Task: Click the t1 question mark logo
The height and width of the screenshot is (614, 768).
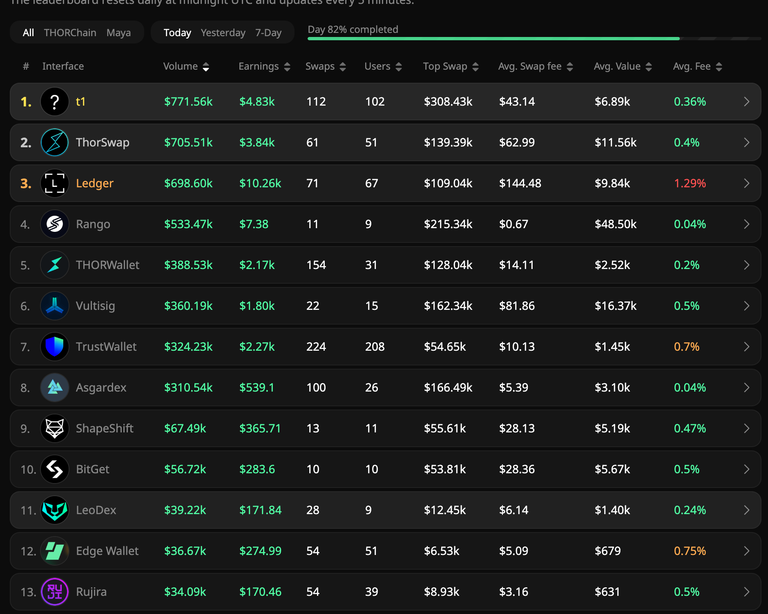Action: (54, 102)
